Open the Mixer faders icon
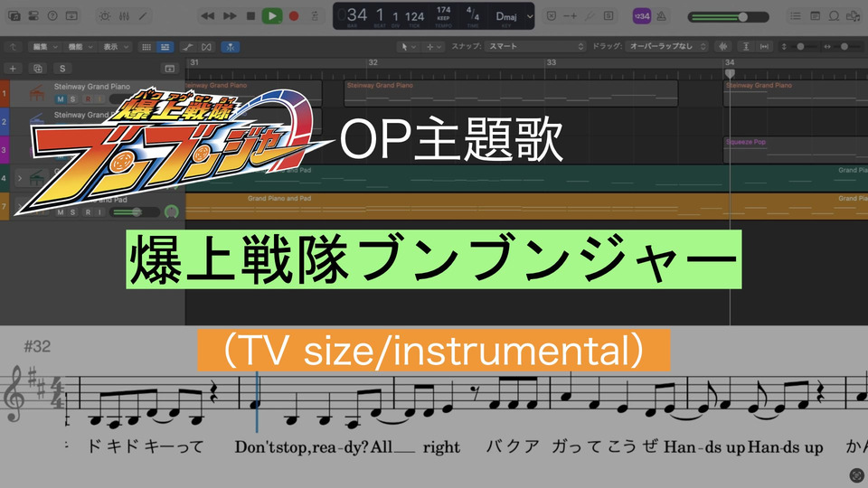 [124, 16]
